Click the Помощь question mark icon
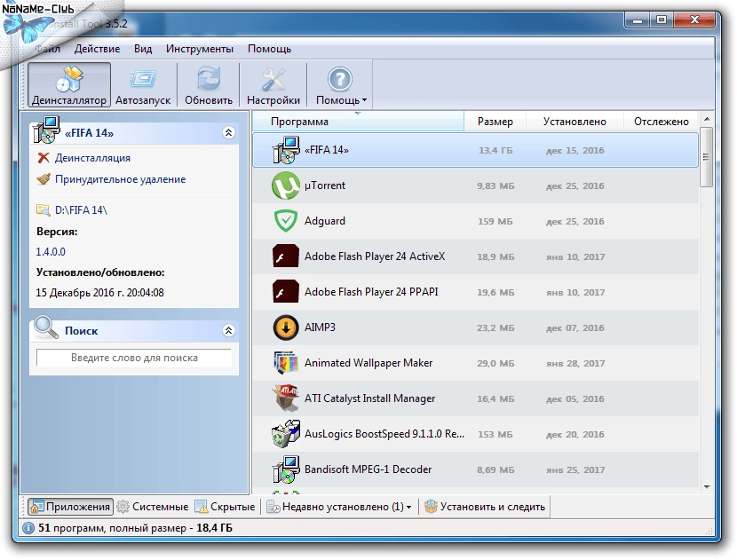Viewport: 737px width, 560px height. click(340, 79)
